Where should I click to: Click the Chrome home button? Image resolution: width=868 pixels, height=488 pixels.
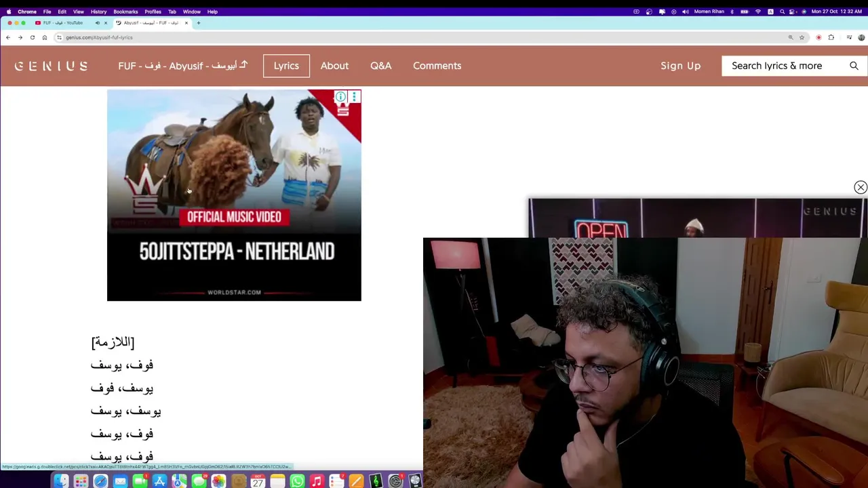pos(45,37)
